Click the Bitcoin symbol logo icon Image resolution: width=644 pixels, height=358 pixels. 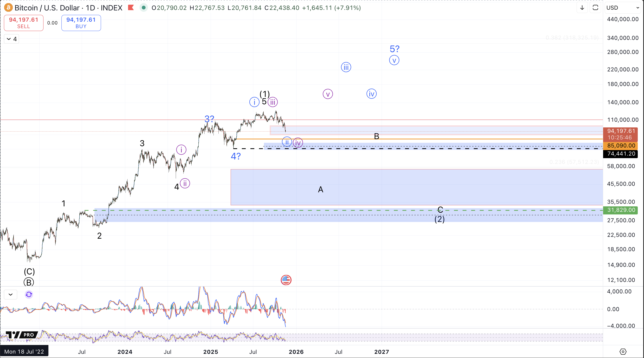[x=8, y=8]
